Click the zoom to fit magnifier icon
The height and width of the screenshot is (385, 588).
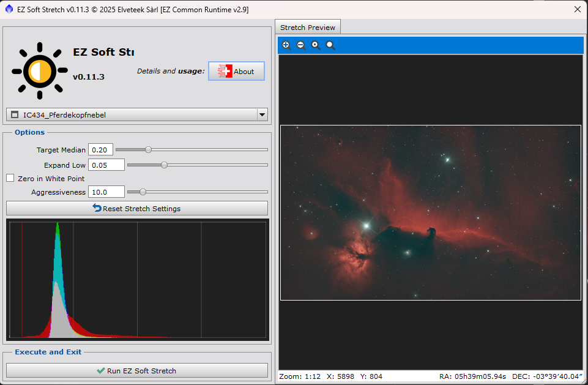coord(316,45)
